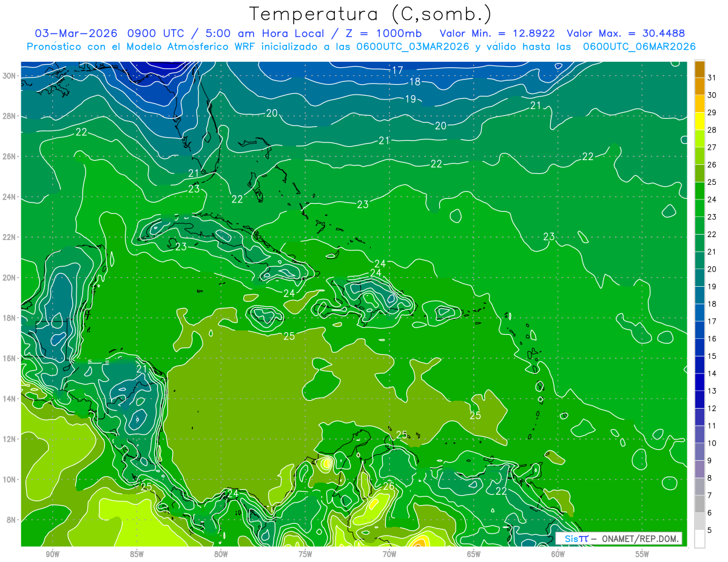
Task: Click the color scale label "5"
Action: pos(710,530)
